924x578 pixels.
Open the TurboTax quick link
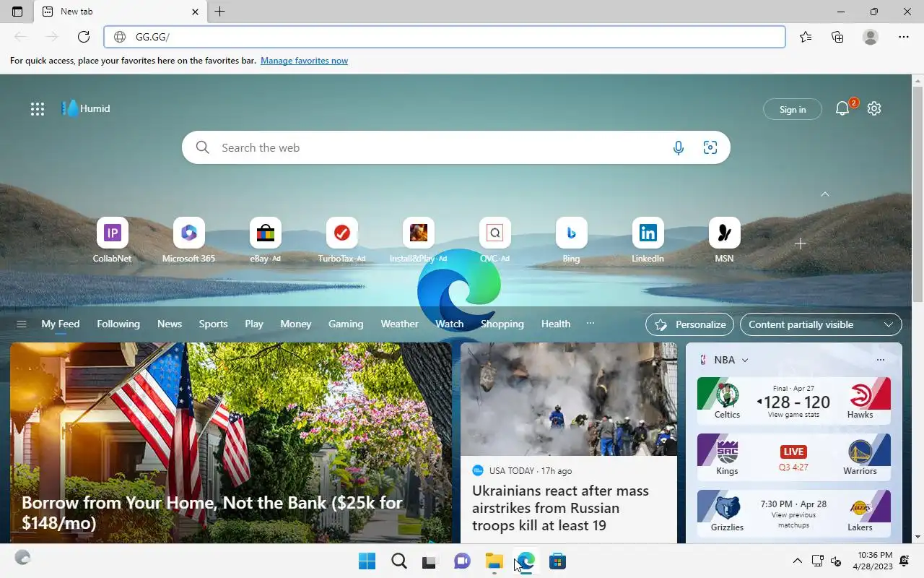tap(341, 240)
